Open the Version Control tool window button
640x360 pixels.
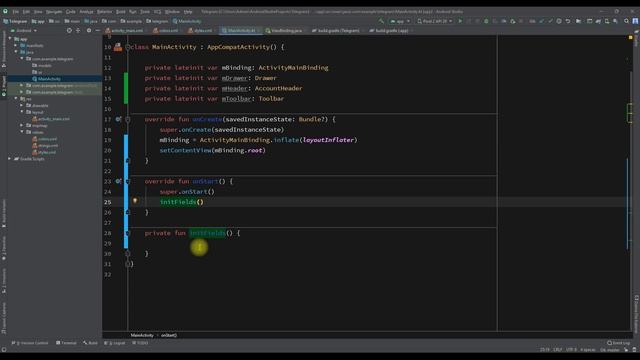click(30, 343)
